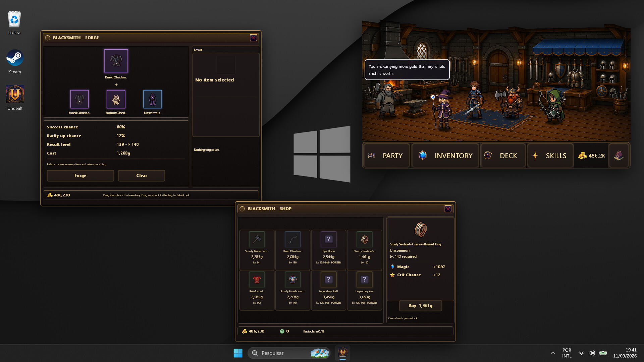Clear the forge slots
The height and width of the screenshot is (362, 644).
coord(142,176)
